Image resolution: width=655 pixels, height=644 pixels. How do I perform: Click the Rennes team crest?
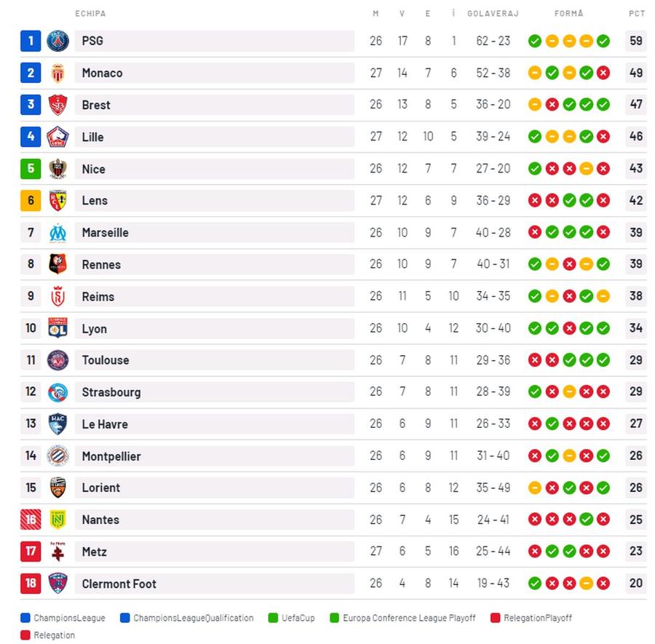[x=57, y=264]
